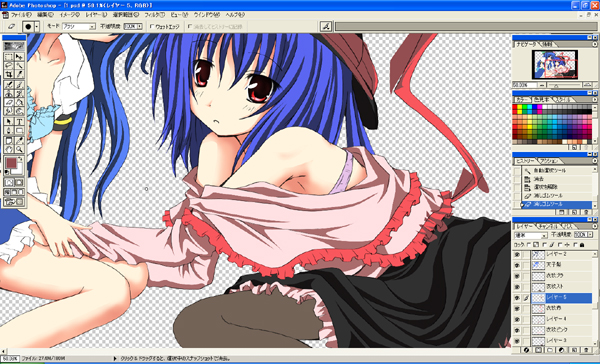The width and height of the screenshot is (600, 364).
Task: Select the Lasso tool
Action: (9, 65)
